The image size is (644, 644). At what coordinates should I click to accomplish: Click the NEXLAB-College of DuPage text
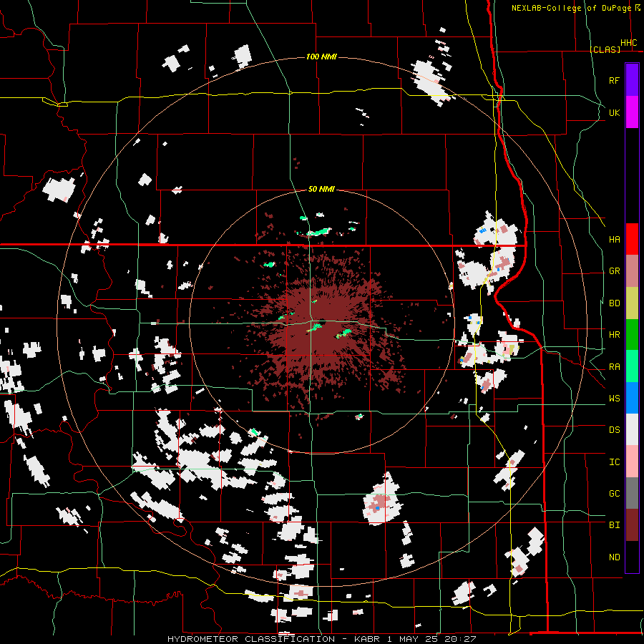pyautogui.click(x=571, y=8)
